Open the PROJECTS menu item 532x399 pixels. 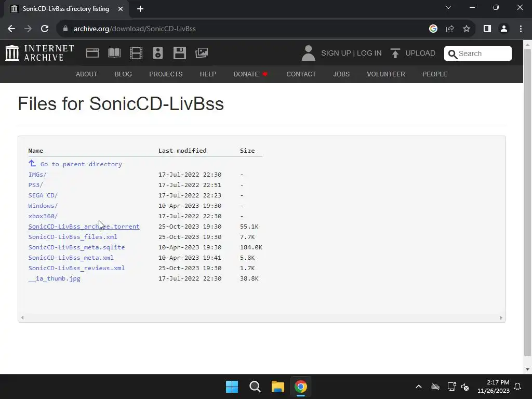[x=166, y=74]
